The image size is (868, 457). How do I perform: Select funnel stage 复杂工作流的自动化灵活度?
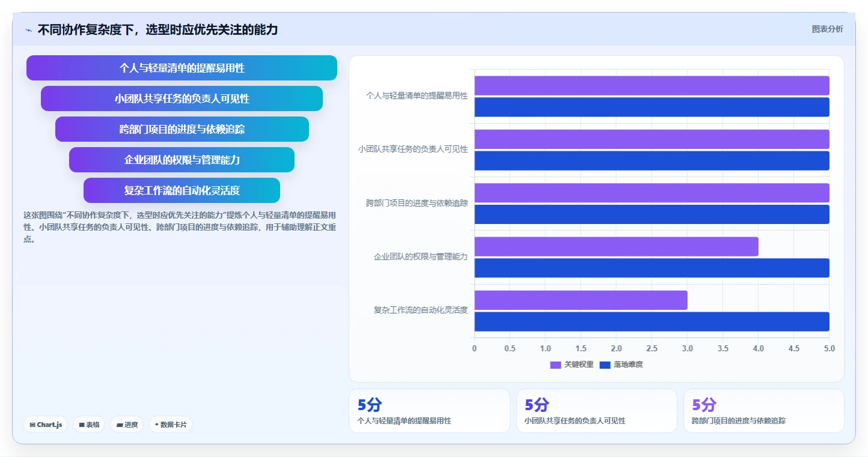182,190
